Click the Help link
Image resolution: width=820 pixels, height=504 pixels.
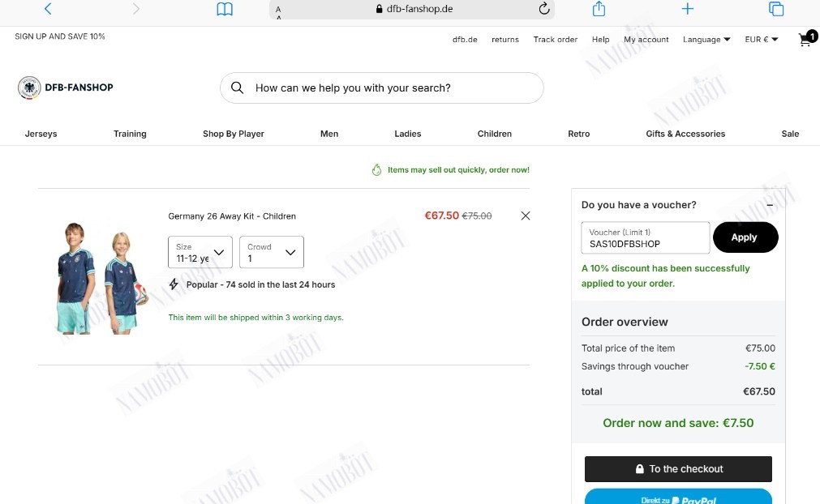tap(600, 39)
